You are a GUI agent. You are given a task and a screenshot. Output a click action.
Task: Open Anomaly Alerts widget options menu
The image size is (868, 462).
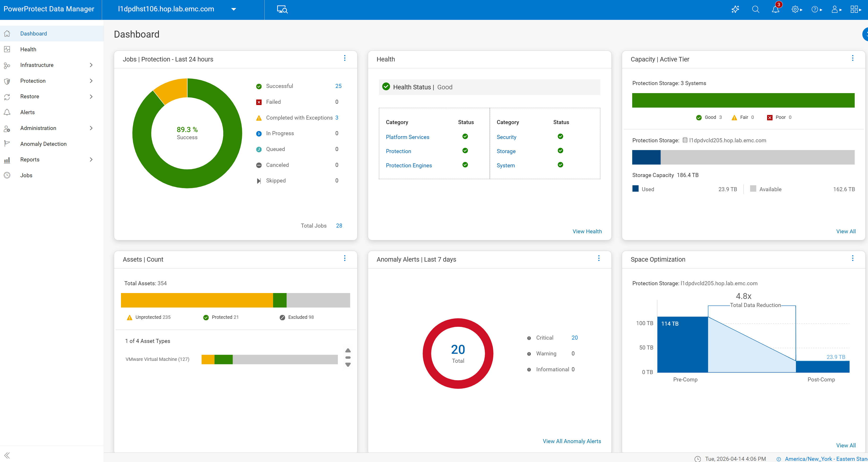(x=598, y=258)
